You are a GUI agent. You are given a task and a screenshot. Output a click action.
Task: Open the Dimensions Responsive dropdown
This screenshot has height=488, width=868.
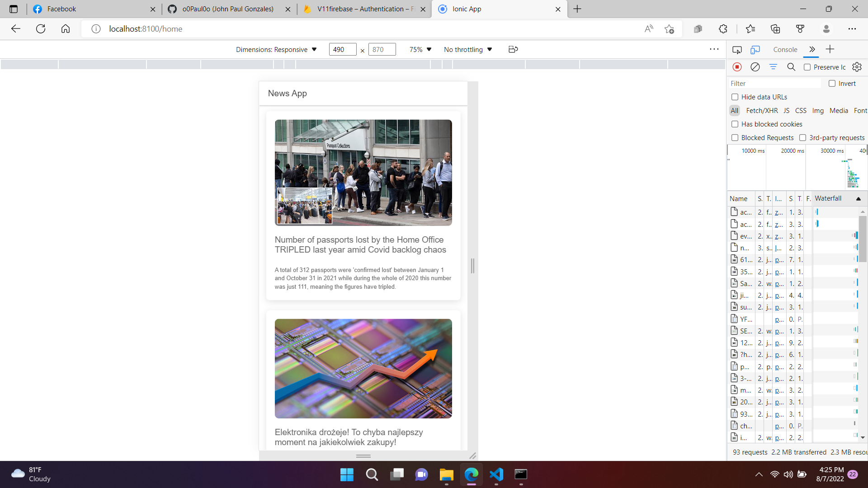(276, 50)
